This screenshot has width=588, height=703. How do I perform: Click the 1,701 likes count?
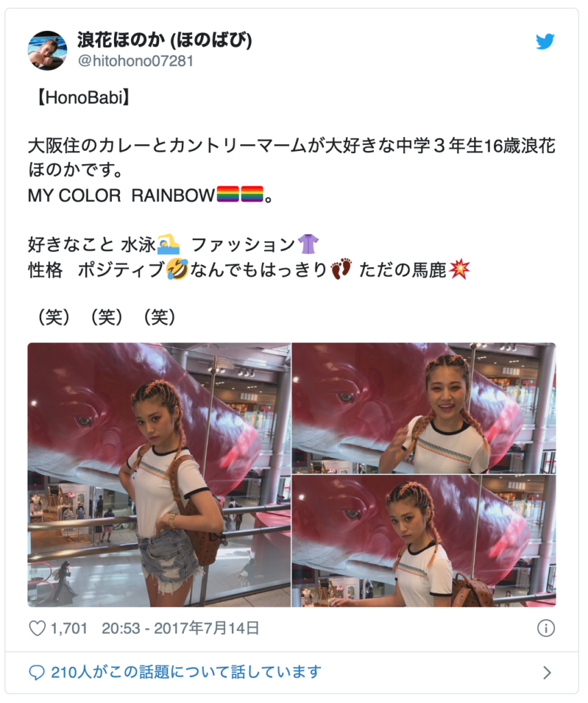(x=69, y=628)
